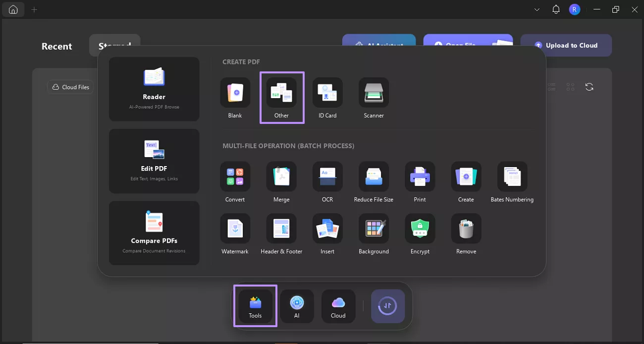
Task: Open the Encrypt batch tool
Action: click(x=420, y=234)
